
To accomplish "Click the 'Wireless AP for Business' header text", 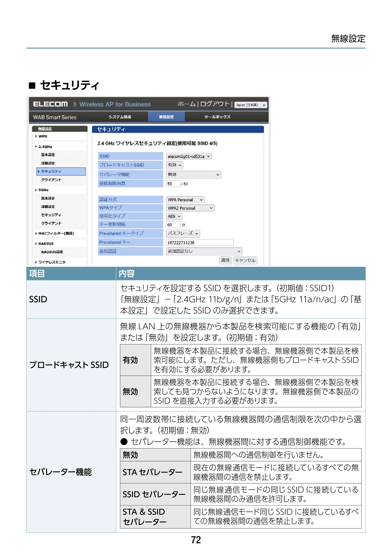I will (x=115, y=104).
